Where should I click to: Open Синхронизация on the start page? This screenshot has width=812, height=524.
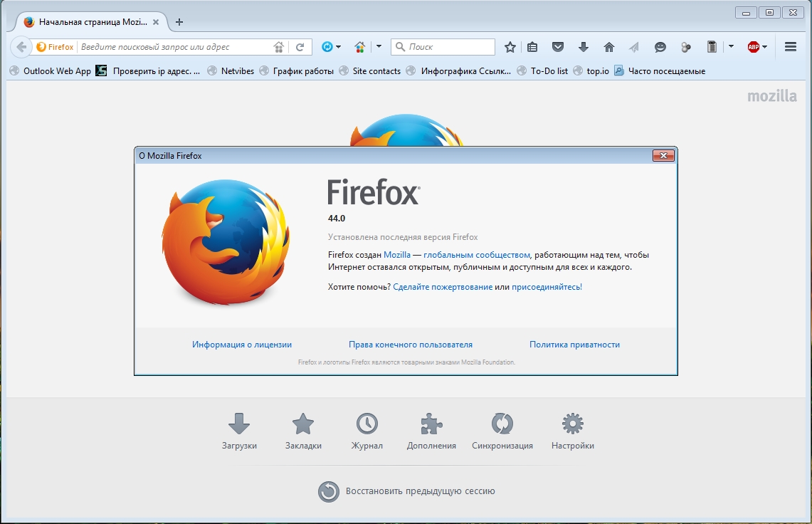[x=502, y=431]
